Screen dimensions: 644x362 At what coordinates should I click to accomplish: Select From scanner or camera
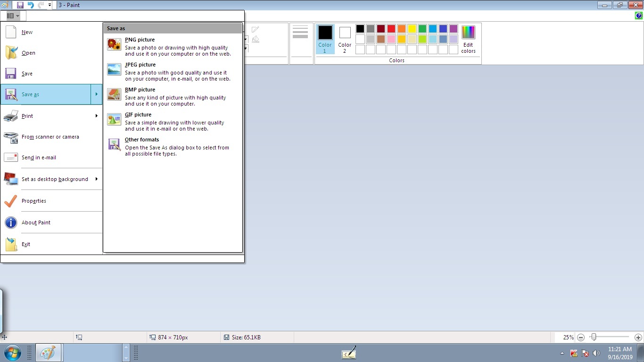coord(51,137)
